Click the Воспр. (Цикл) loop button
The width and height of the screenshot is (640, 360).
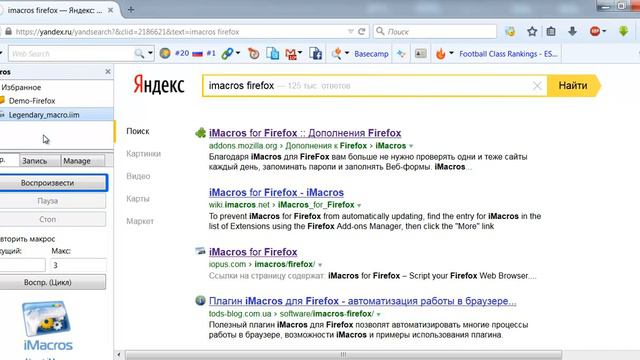pyautogui.click(x=53, y=282)
